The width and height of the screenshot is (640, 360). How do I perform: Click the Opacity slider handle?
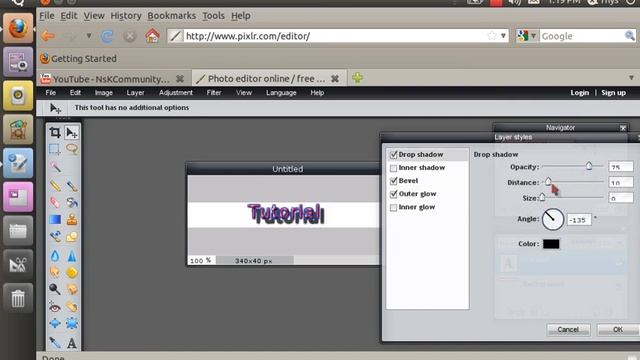pos(589,165)
